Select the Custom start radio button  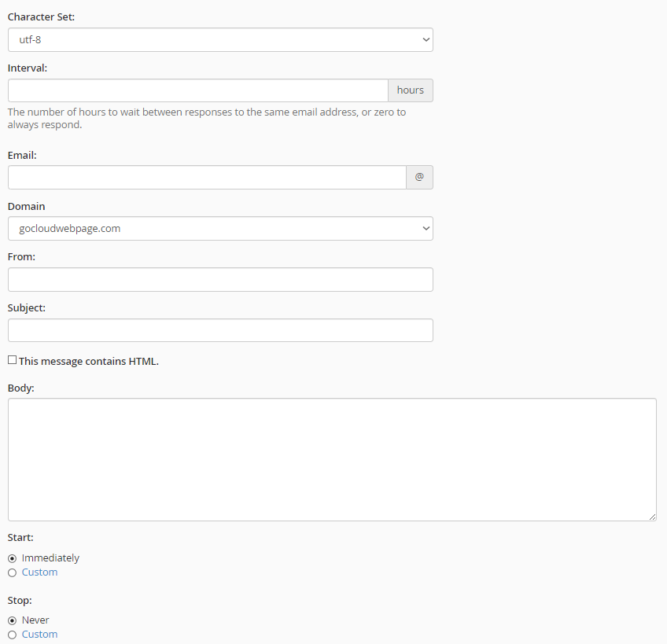tap(13, 573)
